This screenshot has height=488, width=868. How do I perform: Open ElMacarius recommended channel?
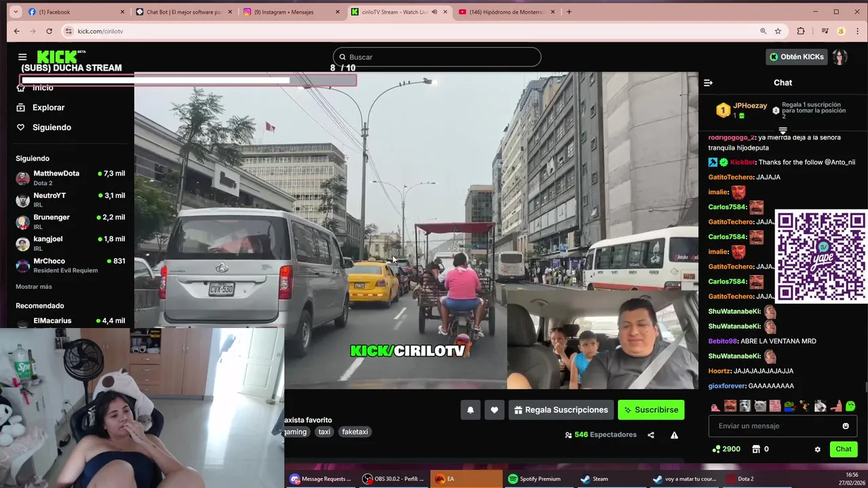click(x=71, y=321)
